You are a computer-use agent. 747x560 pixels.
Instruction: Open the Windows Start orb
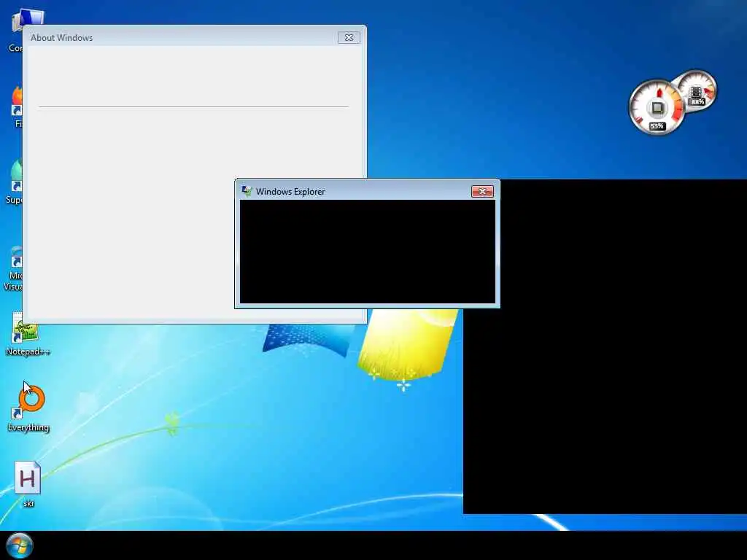19,545
